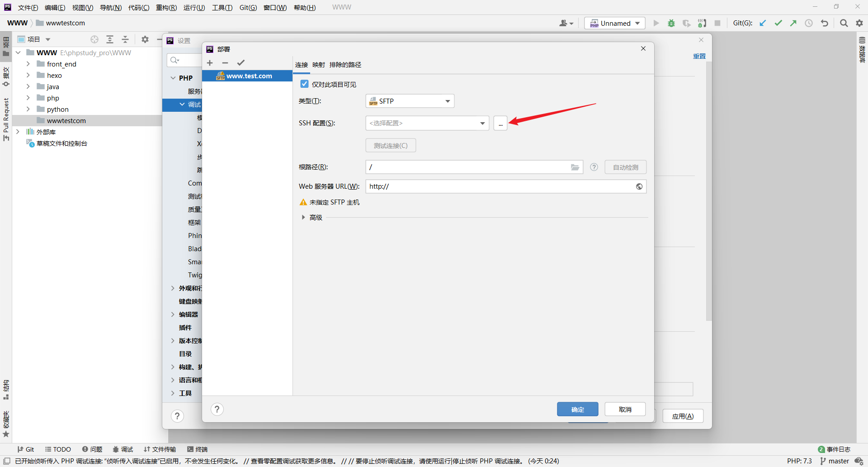Open the Tools menu
The height and width of the screenshot is (467, 868).
tap(222, 8)
